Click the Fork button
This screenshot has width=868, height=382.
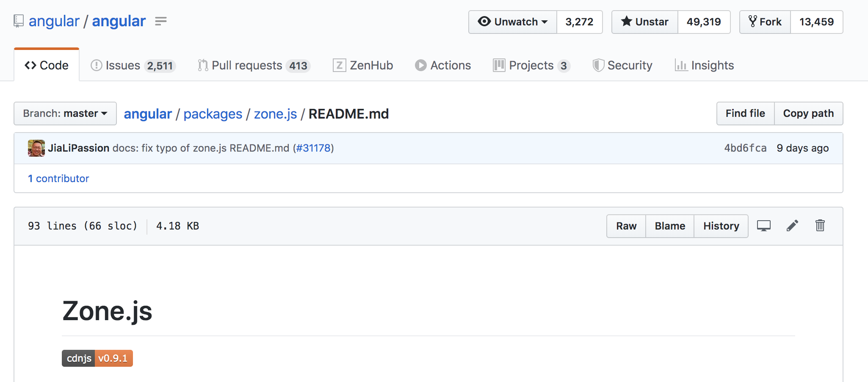765,22
